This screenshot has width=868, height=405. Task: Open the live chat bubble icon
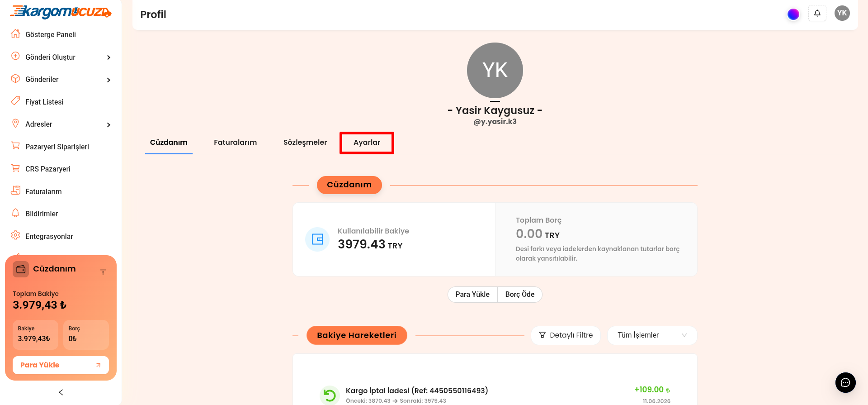(x=845, y=383)
